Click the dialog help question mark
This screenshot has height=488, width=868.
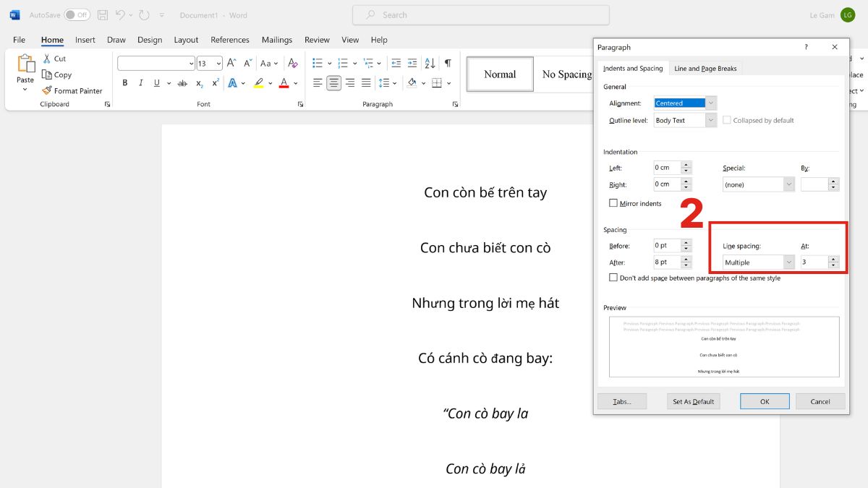(807, 47)
